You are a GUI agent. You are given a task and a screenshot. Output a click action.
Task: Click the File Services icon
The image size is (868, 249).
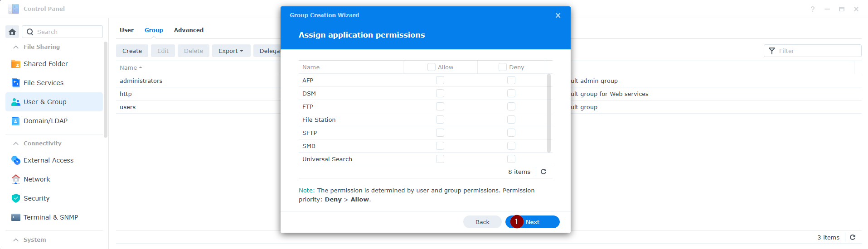15,83
